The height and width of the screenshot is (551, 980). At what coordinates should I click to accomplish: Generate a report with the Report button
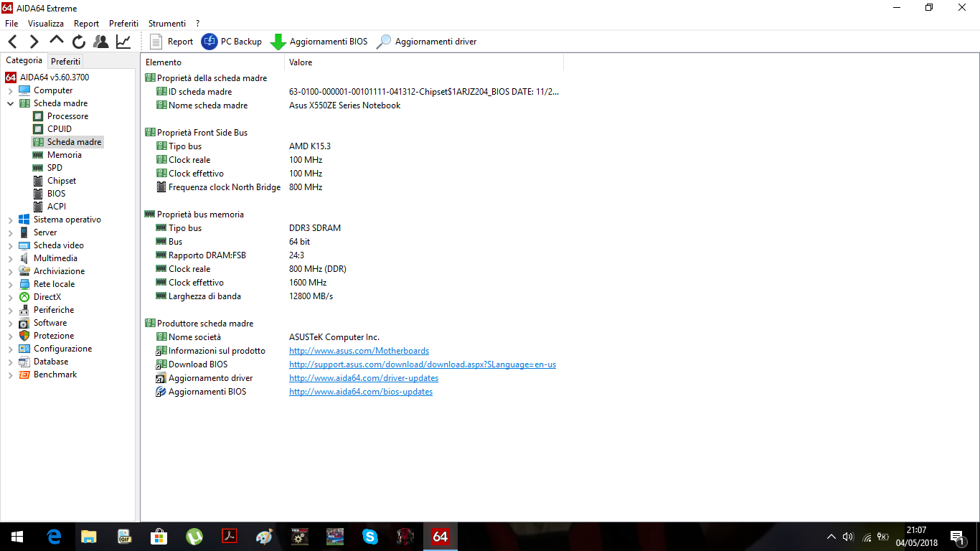coord(171,42)
